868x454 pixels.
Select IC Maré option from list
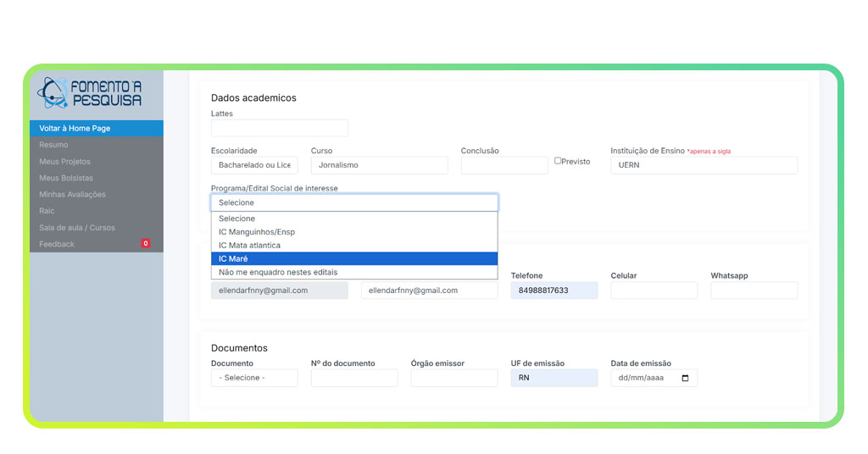(354, 258)
